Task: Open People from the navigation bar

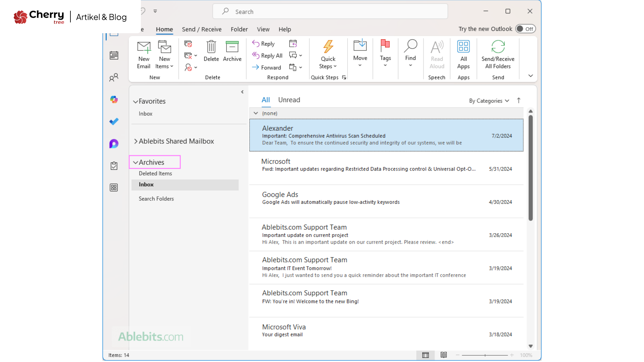Action: click(x=114, y=77)
